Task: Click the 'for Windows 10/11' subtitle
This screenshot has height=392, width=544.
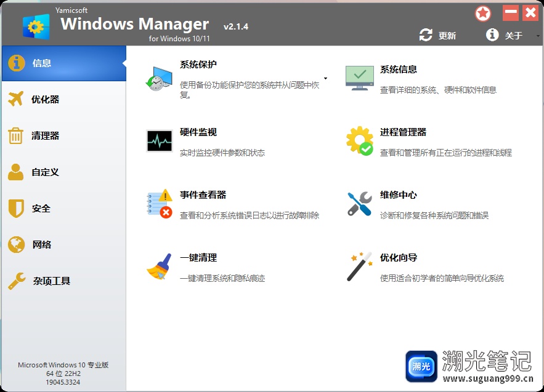Action: pos(179,39)
